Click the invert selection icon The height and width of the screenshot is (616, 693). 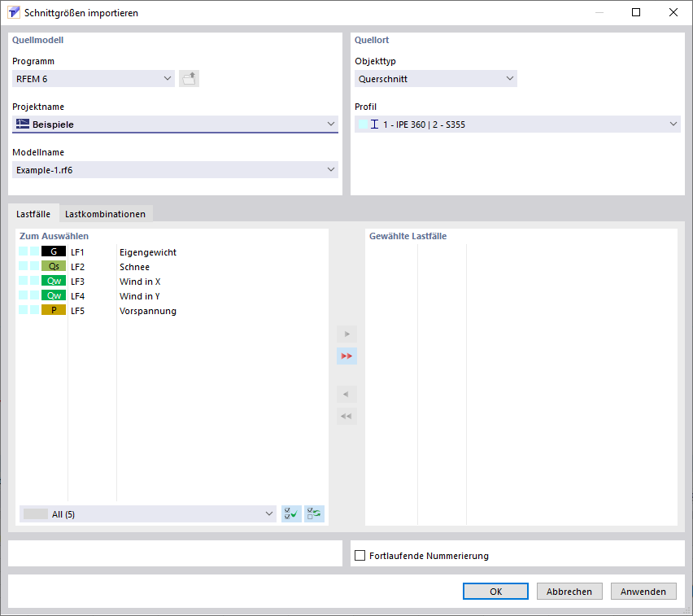[x=314, y=513]
